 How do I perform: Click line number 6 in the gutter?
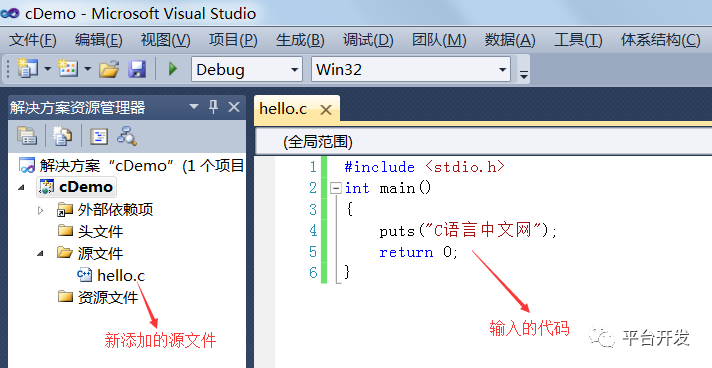tap(313, 273)
